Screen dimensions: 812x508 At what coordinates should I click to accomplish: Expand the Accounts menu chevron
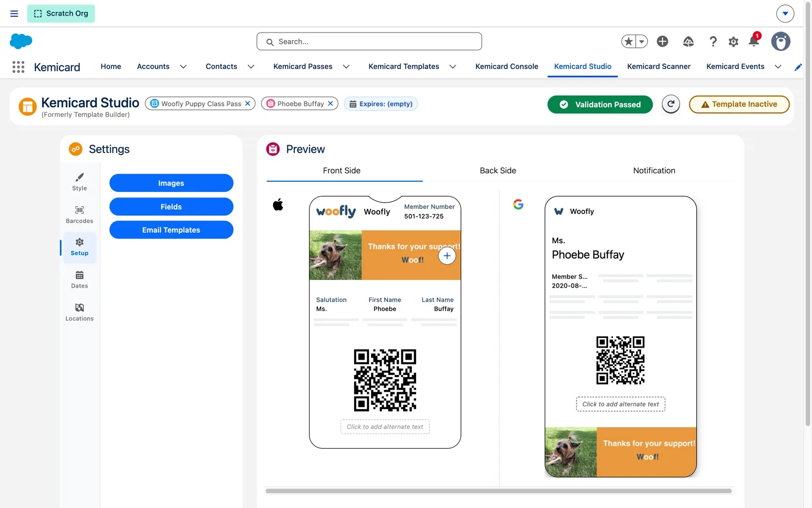pyautogui.click(x=183, y=67)
